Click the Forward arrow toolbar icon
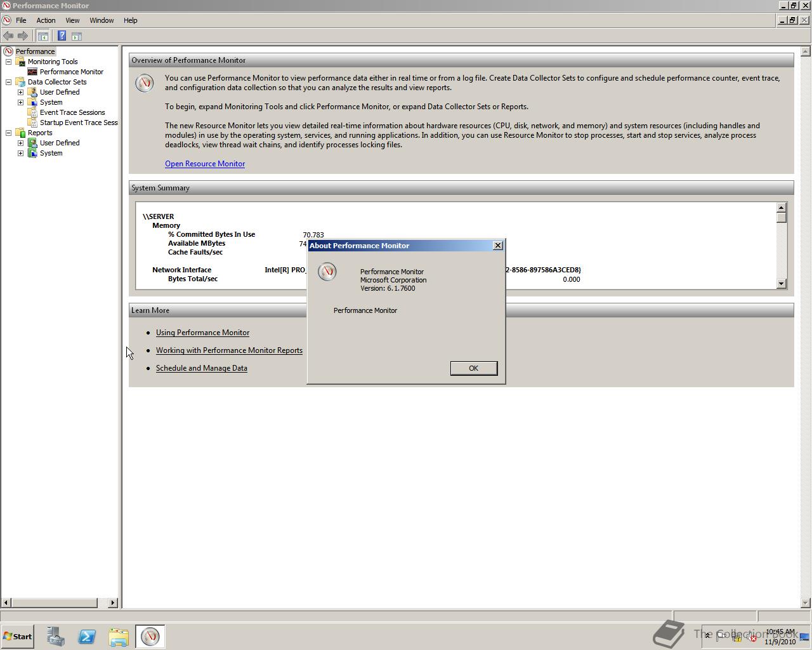 [x=23, y=36]
